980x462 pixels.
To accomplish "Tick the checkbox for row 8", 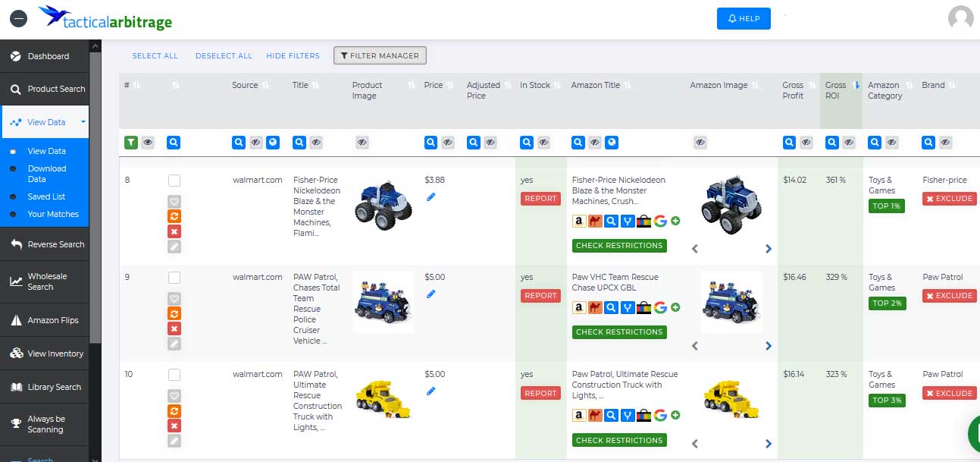I will [x=174, y=181].
